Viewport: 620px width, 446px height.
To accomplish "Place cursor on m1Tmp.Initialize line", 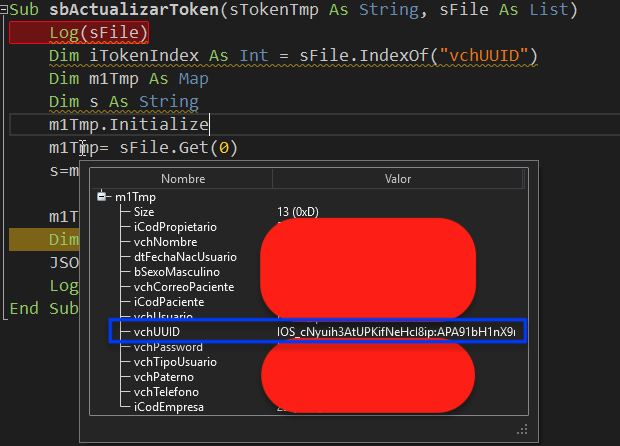I will pyautogui.click(x=128, y=125).
